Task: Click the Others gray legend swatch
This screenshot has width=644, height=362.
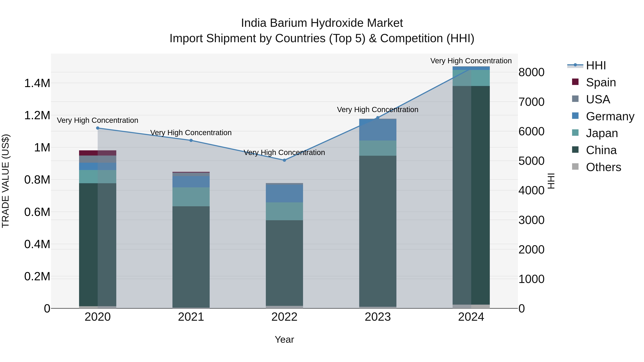Action: [575, 167]
